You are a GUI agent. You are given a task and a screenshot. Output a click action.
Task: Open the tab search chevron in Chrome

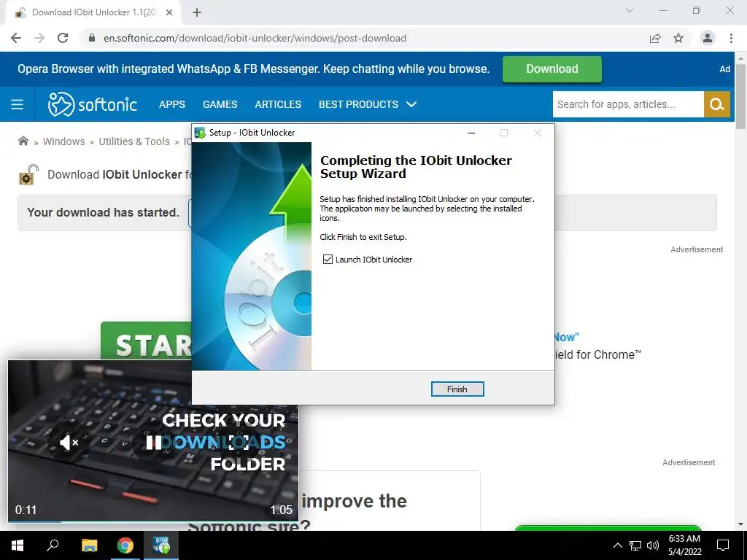(630, 10)
